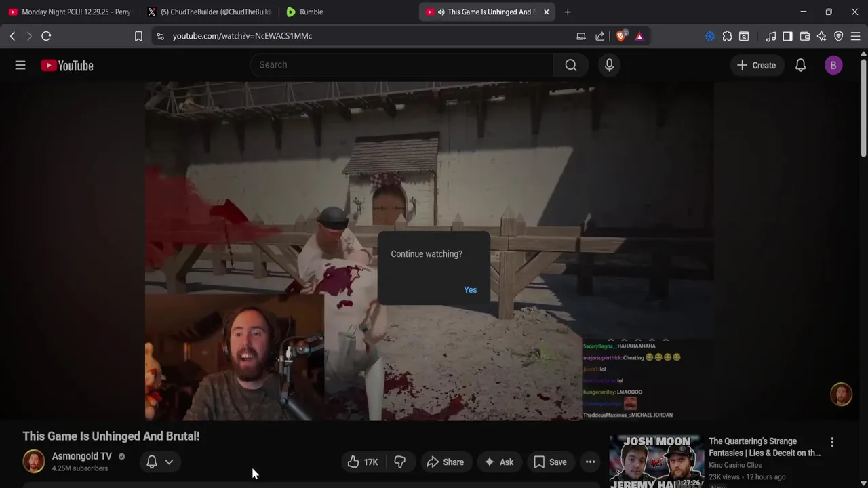
Task: Open the Kino Casino Clips channel
Action: [735, 465]
